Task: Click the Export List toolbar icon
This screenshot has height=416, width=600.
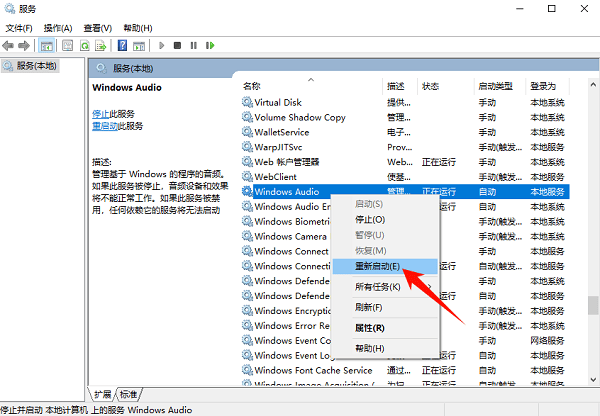Action: pyautogui.click(x=100, y=45)
